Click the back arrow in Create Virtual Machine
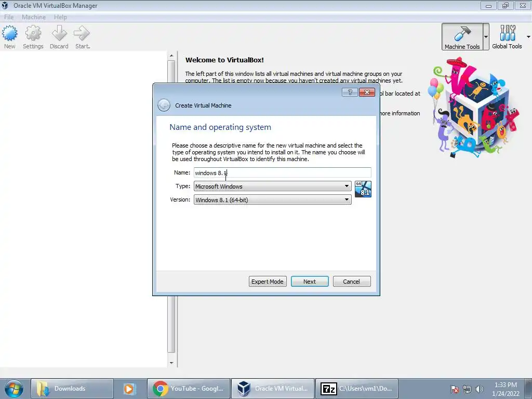Viewport: 532px width, 399px height. (x=164, y=105)
